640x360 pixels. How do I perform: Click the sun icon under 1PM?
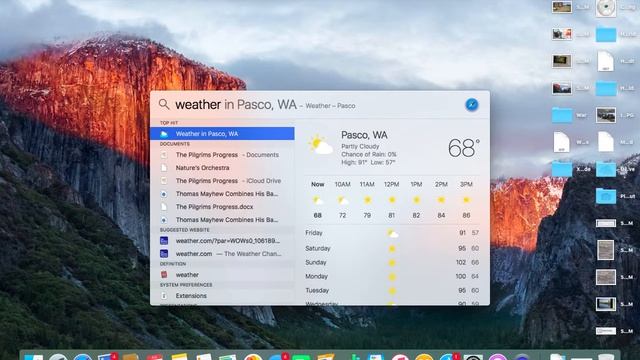click(x=416, y=200)
